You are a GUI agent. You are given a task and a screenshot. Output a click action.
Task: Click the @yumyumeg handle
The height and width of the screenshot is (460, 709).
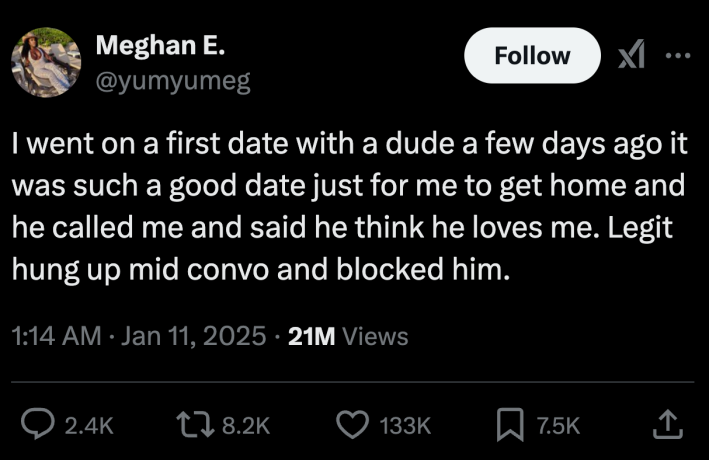click(x=173, y=81)
